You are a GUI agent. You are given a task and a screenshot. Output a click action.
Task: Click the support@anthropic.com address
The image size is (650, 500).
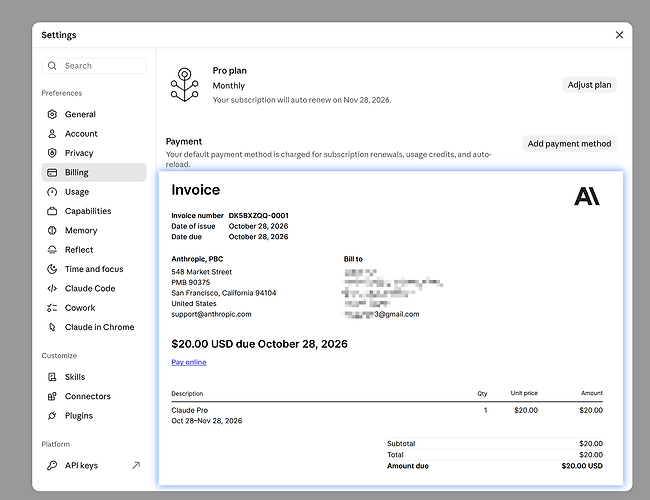pos(211,314)
